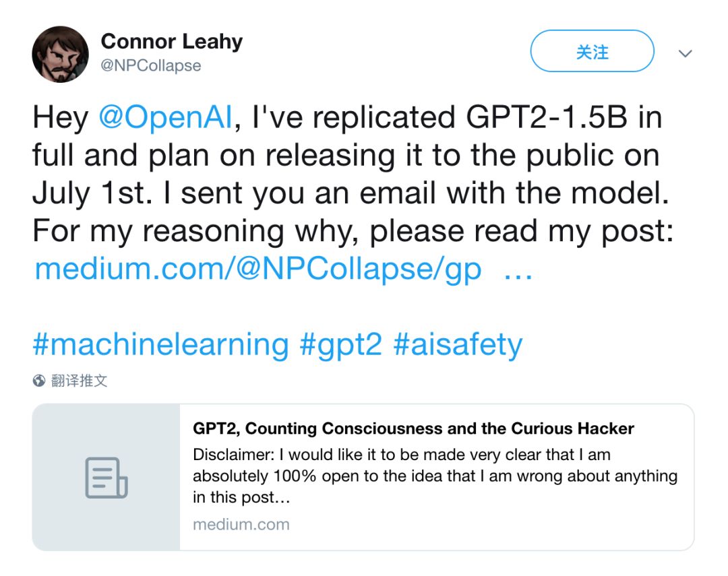Expand the chevron menu next to 关注
Screen dimensions: 728x576
click(x=685, y=54)
